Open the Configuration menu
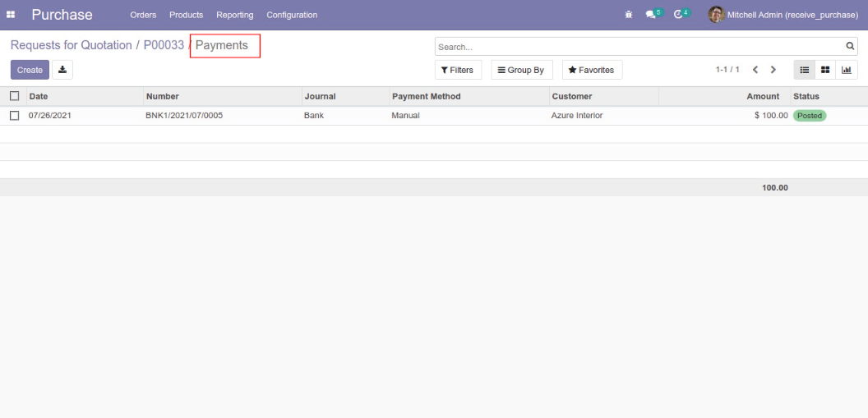Viewport: 868px width, 418px height. (x=292, y=15)
